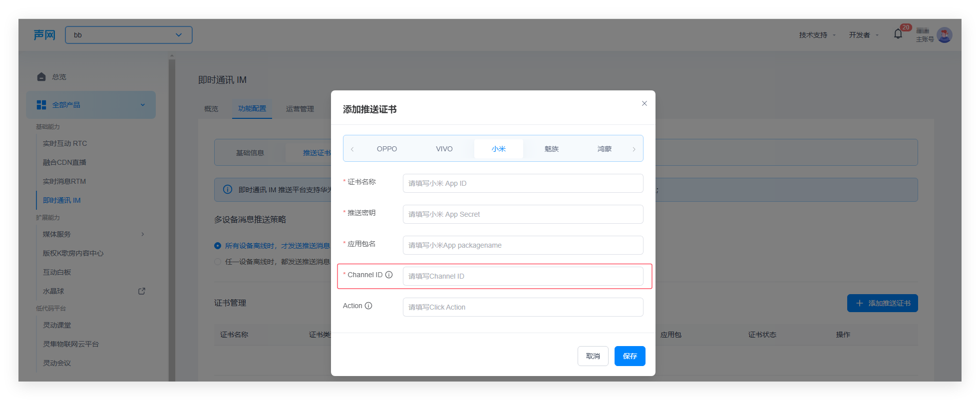Show previous vendor tabs with left arrow
Viewport: 980px width, 400px height.
(x=352, y=149)
